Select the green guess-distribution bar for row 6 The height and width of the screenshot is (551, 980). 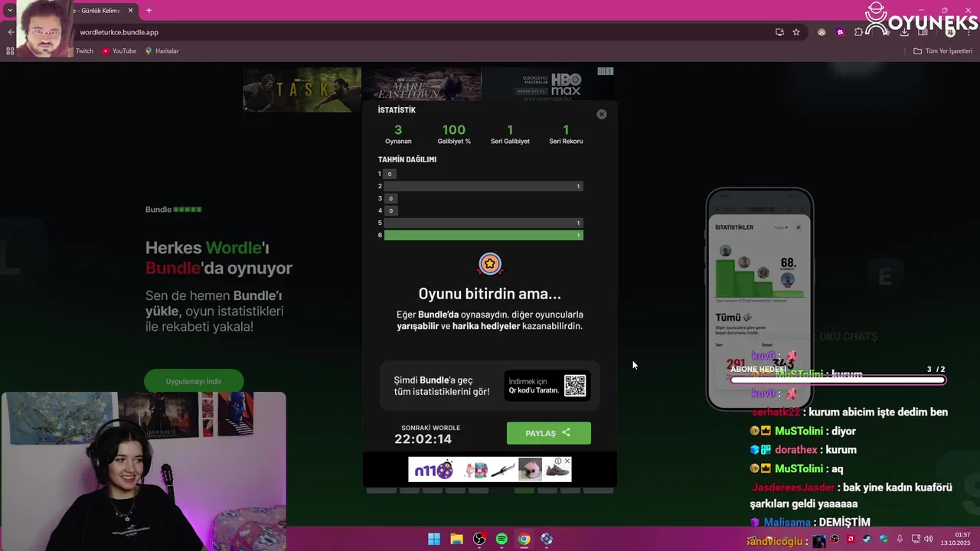click(484, 235)
